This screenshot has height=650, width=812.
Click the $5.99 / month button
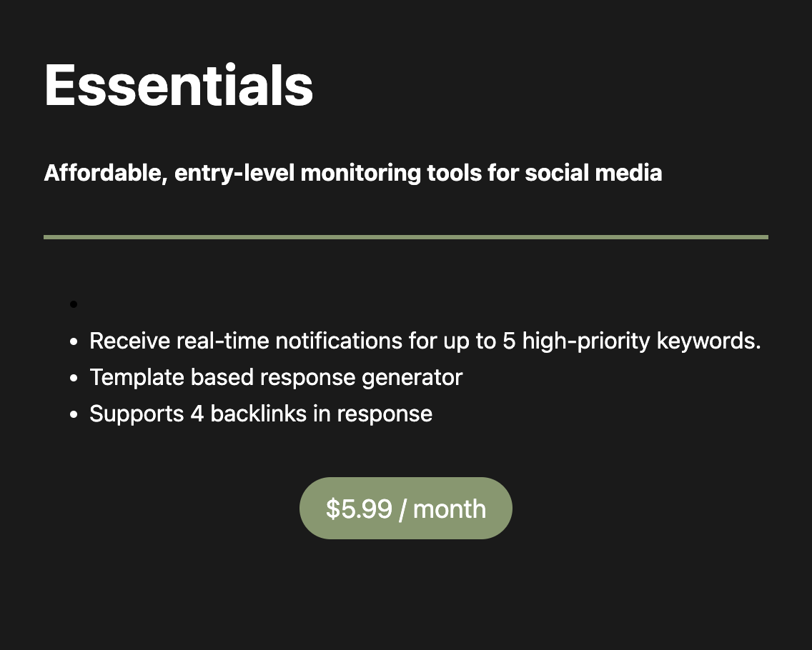(x=405, y=509)
